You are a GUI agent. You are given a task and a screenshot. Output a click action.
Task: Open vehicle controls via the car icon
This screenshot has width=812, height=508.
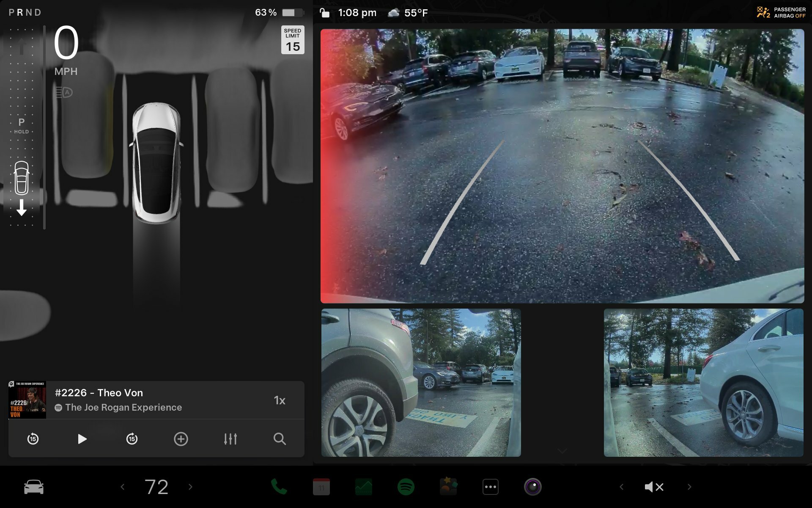pos(33,487)
